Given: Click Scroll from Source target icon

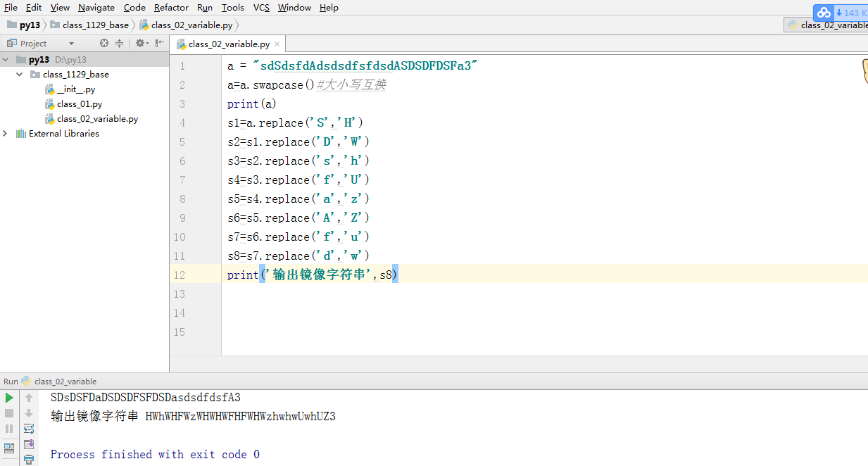Looking at the screenshot, I should 104,43.
